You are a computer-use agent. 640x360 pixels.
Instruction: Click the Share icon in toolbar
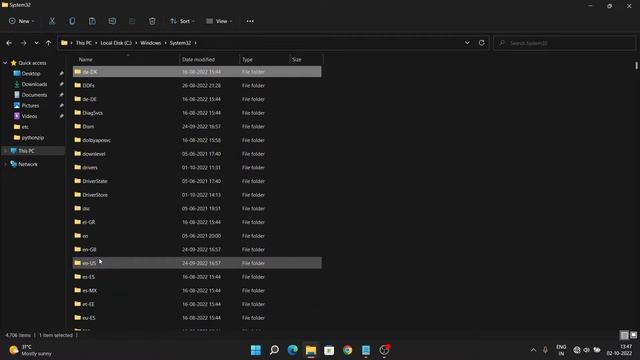(x=132, y=21)
